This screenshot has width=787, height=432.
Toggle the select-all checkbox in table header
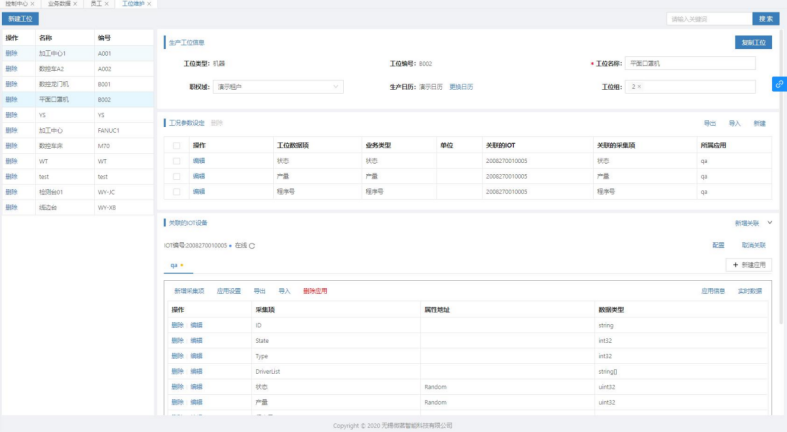177,145
